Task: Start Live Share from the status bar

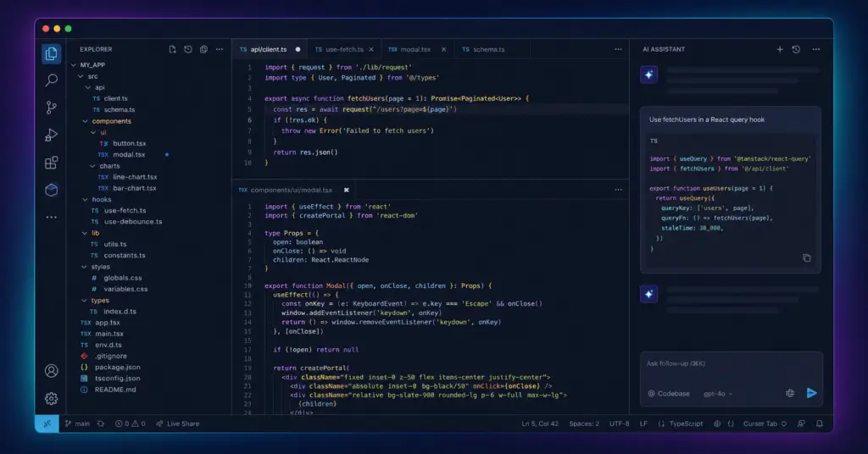Action: (x=178, y=424)
